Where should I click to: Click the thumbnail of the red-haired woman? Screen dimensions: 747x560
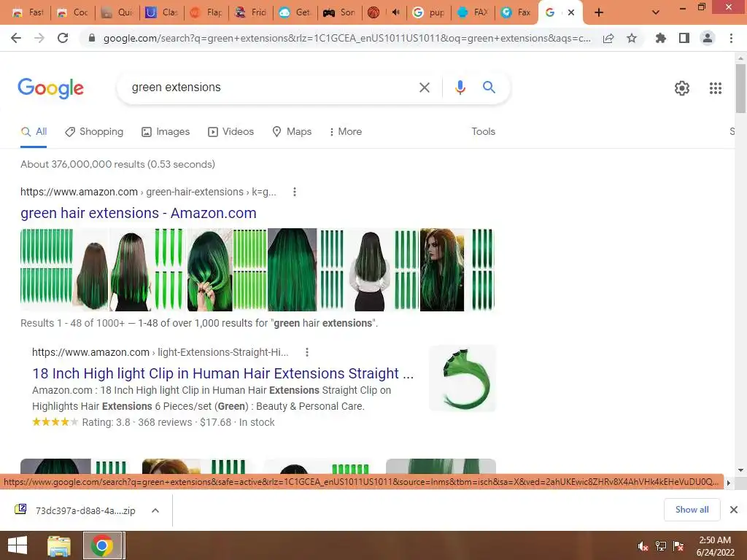click(441, 270)
